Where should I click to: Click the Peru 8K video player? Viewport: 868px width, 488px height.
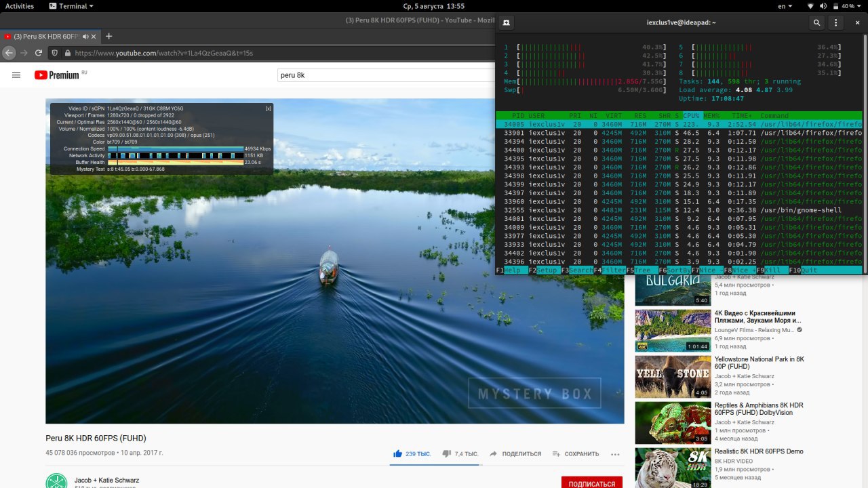click(335, 262)
